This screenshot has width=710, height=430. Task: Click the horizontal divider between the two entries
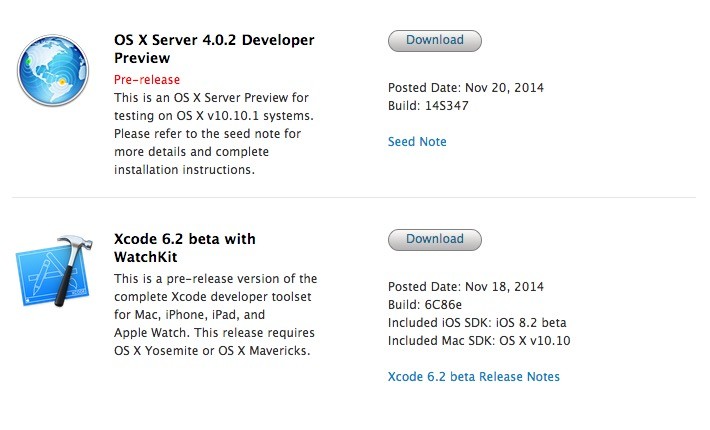click(354, 197)
